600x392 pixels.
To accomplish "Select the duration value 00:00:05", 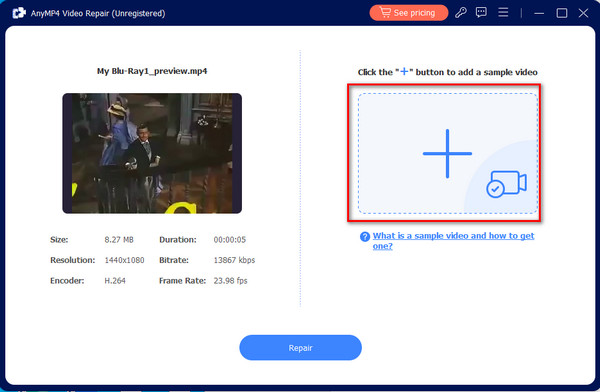I will (x=230, y=240).
